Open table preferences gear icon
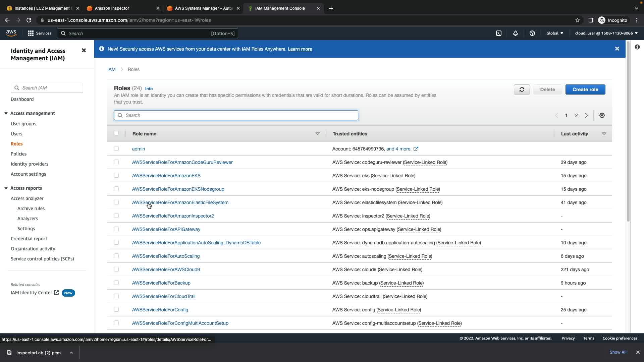This screenshot has width=644, height=362. 602,115
